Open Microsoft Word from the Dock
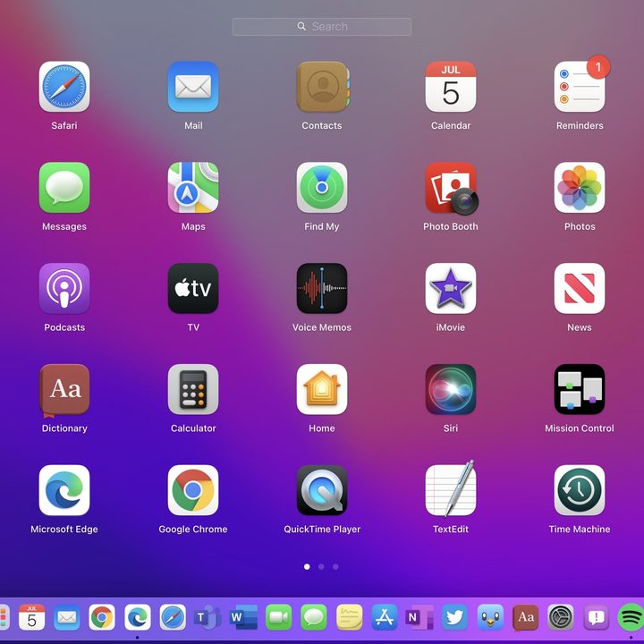This screenshot has width=644, height=644. coord(243,617)
